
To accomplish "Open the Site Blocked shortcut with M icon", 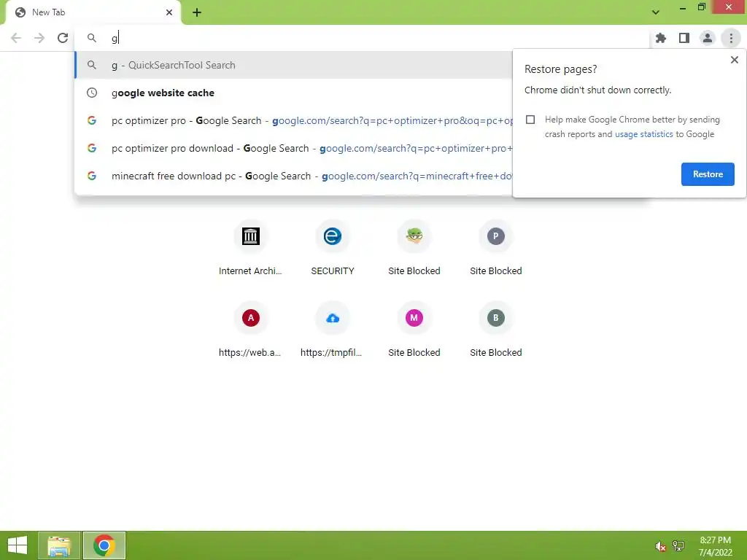I will click(414, 329).
